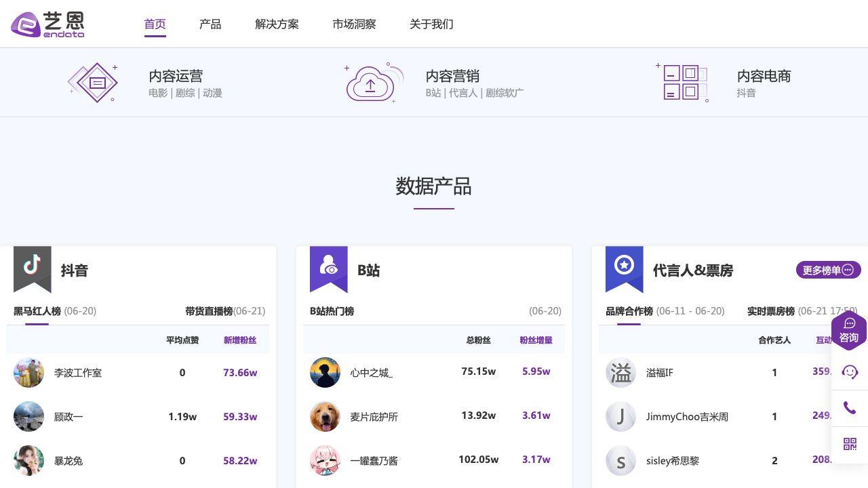Viewport: 868px width, 488px height.
Task: Click the 内容运营 diamond icon
Action: click(93, 82)
